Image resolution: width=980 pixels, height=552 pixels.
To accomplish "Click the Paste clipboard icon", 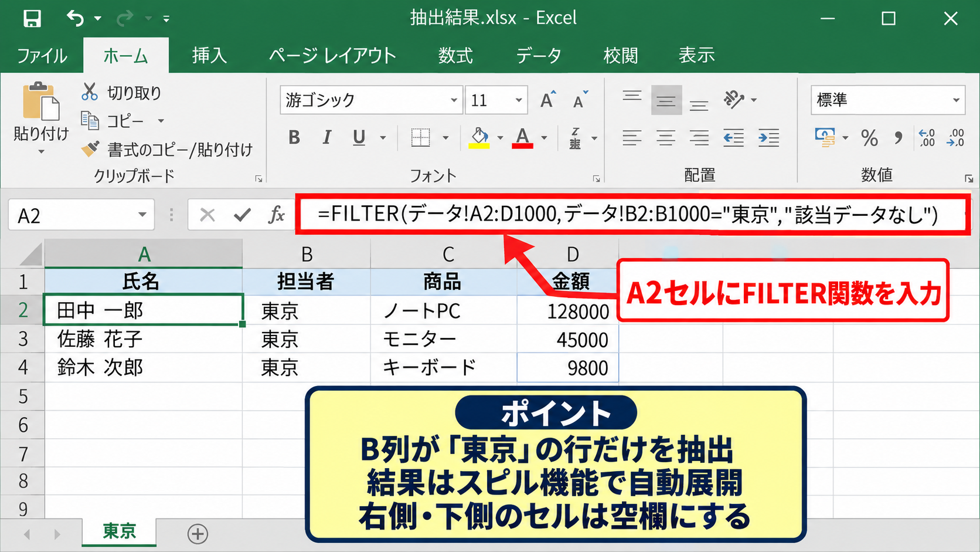I will 40,101.
